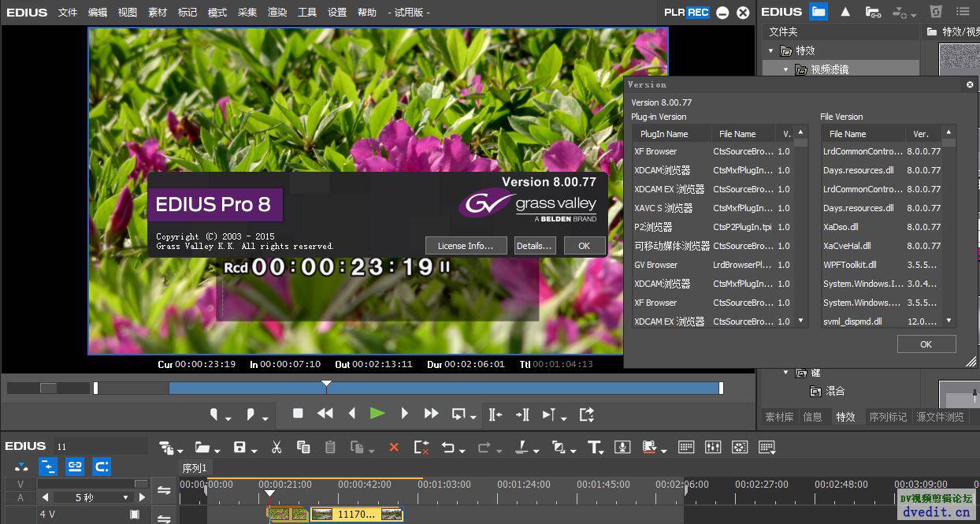Open the 渲染 menu

277,13
